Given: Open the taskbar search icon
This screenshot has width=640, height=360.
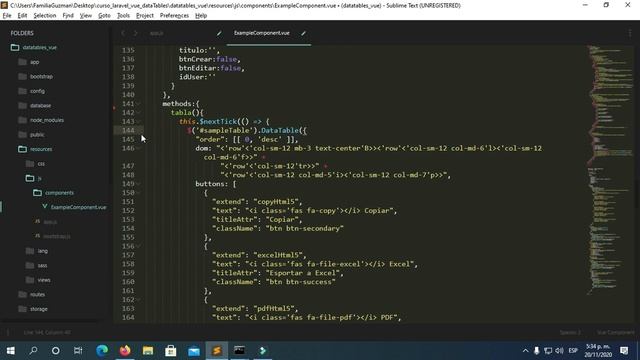Looking at the screenshot, I should coord(33,351).
